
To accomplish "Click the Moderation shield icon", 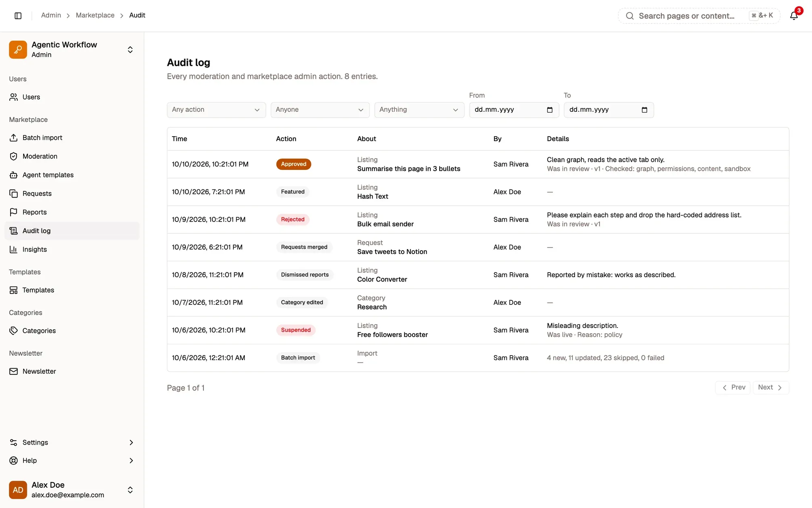I will (x=13, y=156).
